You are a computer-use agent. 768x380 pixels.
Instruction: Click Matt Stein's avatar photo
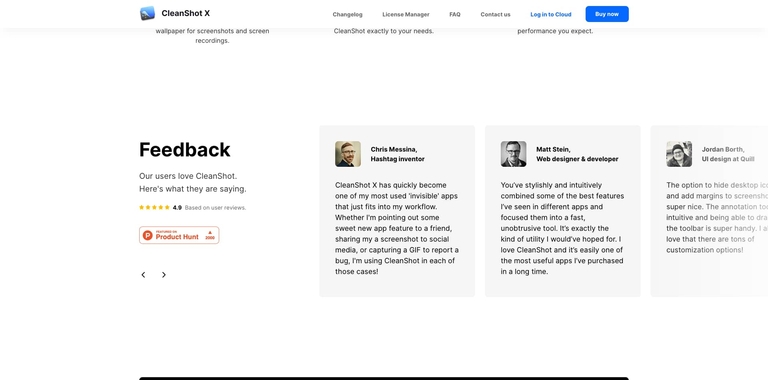pyautogui.click(x=513, y=154)
